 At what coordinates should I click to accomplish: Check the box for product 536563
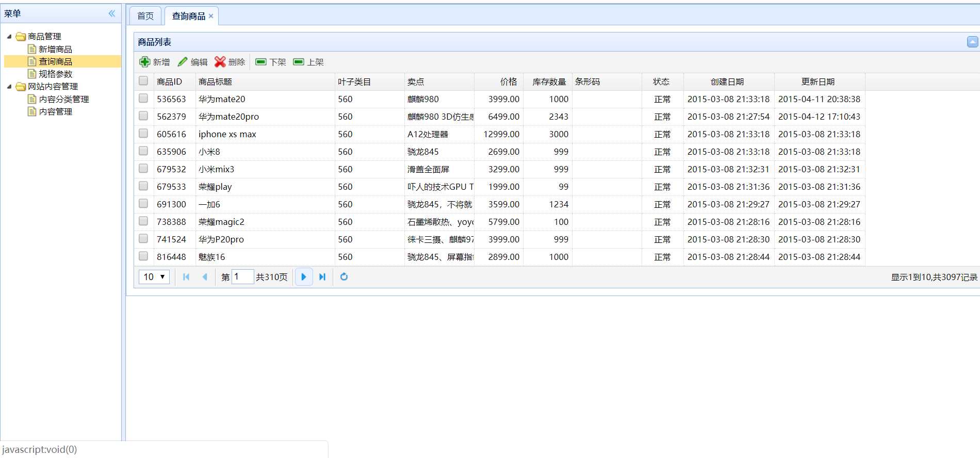pos(143,98)
